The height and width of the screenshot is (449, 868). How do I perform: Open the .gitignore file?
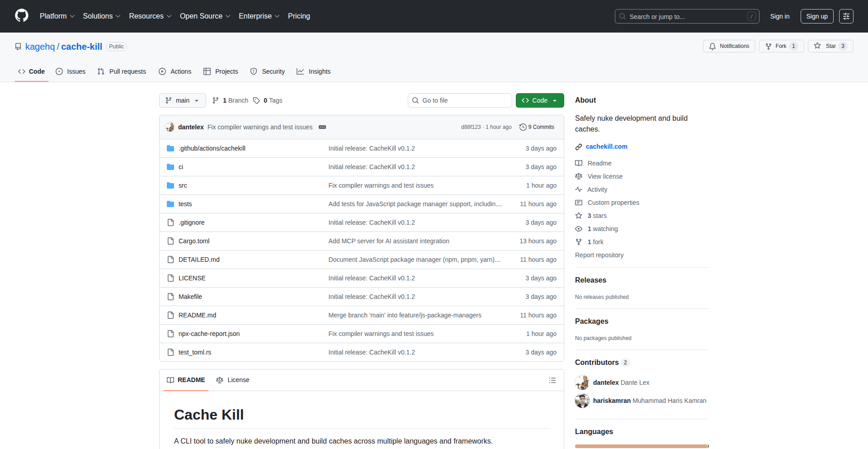click(191, 222)
